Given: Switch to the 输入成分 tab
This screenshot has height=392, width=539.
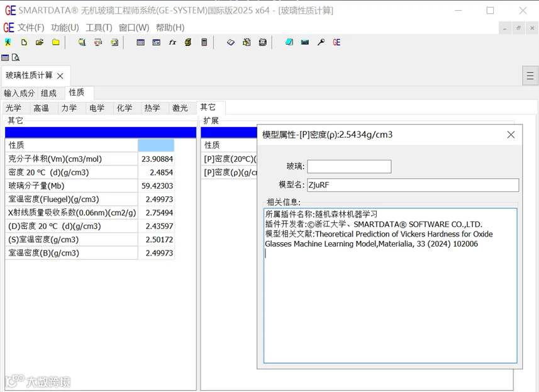Looking at the screenshot, I should coord(19,93).
